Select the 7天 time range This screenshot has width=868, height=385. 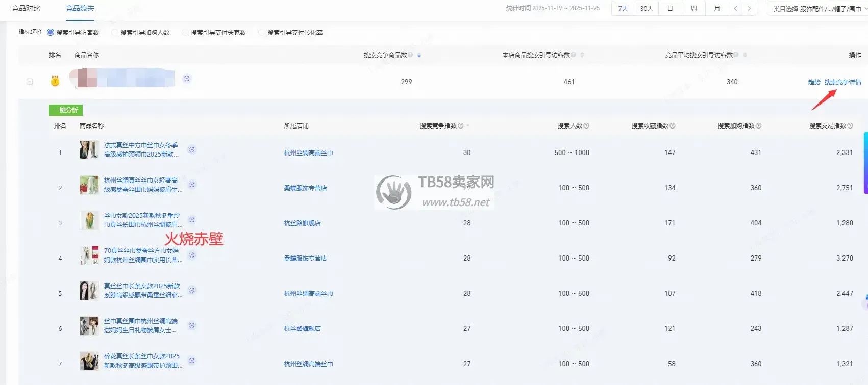(623, 8)
